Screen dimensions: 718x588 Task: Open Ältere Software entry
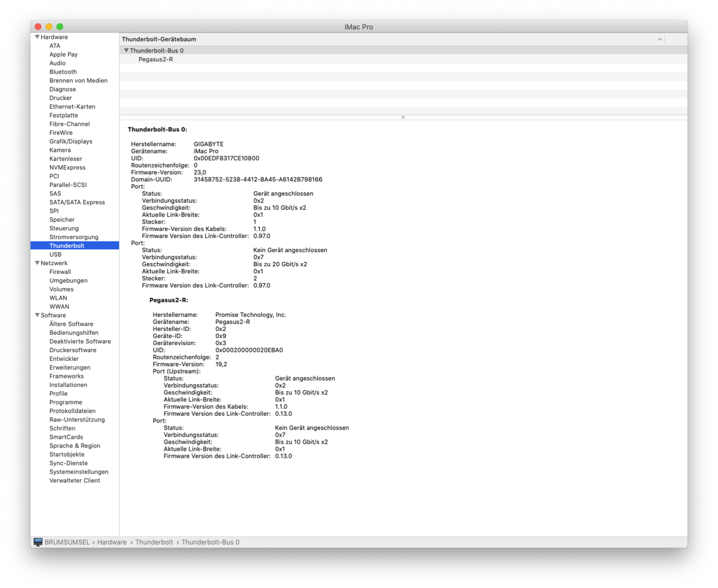pos(71,324)
